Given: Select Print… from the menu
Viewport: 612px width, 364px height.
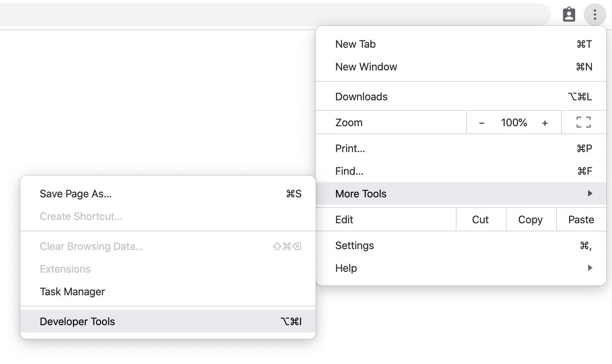Looking at the screenshot, I should pos(461,148).
